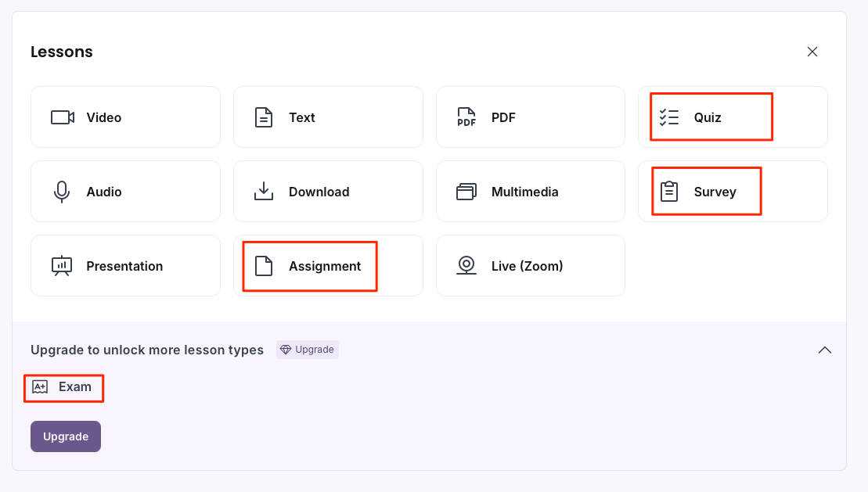Choose the Quiz lesson type
868x492 pixels.
(x=710, y=117)
